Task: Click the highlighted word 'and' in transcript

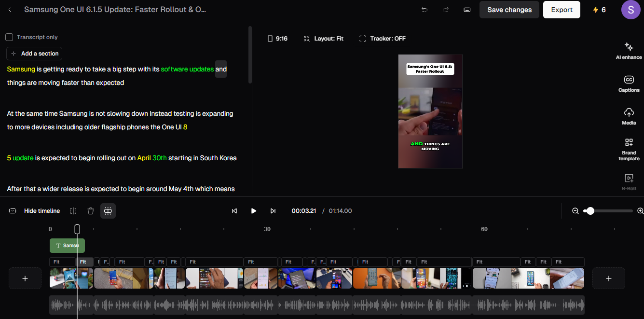Action: point(221,69)
